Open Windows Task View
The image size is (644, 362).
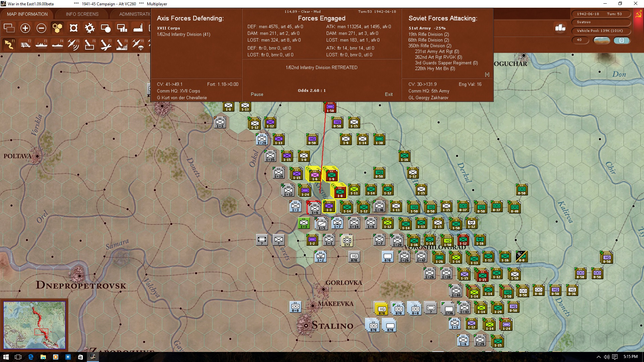[18, 357]
